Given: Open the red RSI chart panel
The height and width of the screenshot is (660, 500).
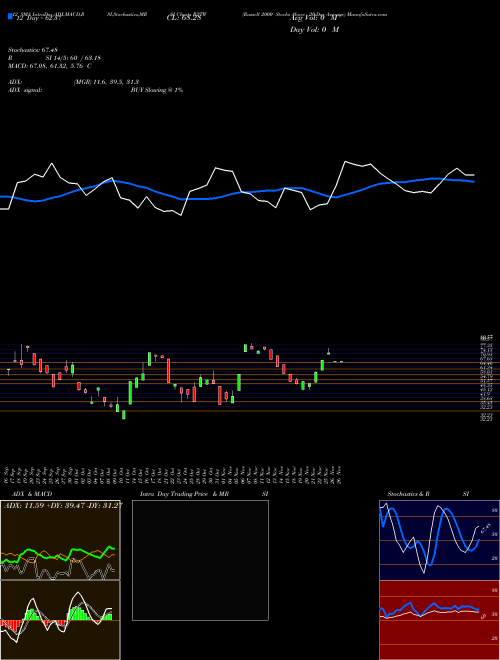Looking at the screenshot, I should click(439, 620).
